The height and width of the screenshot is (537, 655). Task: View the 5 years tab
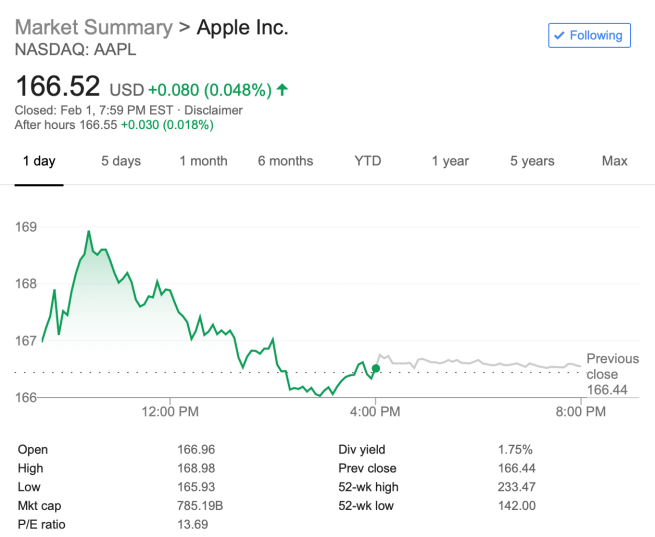[x=532, y=161]
